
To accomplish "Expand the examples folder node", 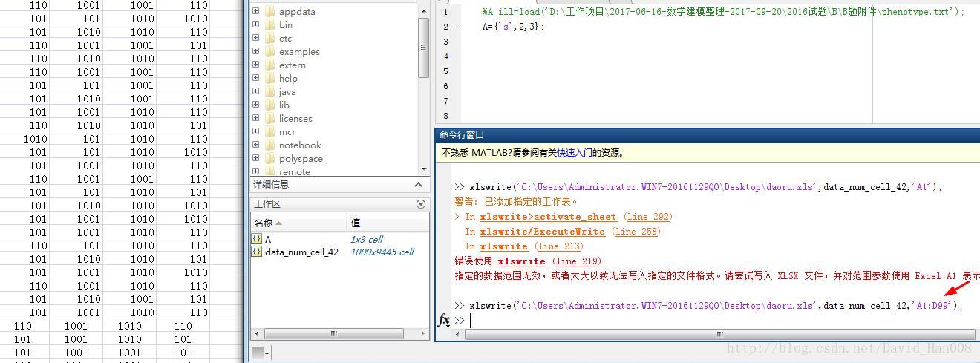I will click(x=256, y=51).
